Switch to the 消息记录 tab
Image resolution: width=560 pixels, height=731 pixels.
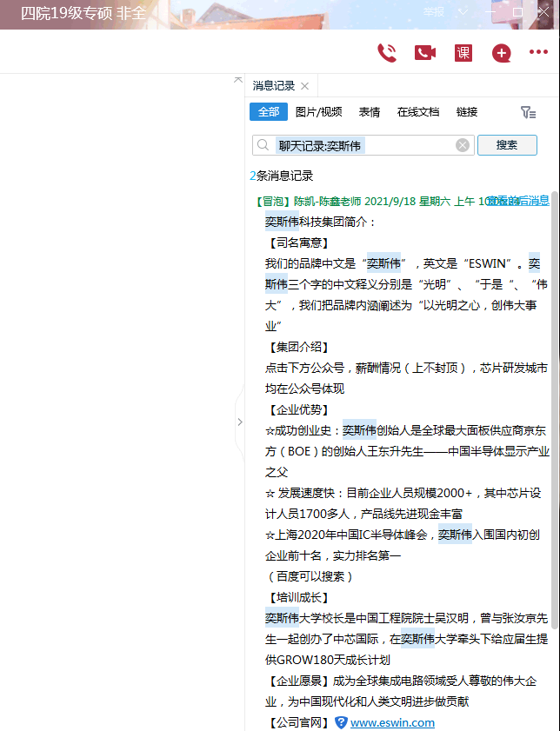(x=274, y=86)
